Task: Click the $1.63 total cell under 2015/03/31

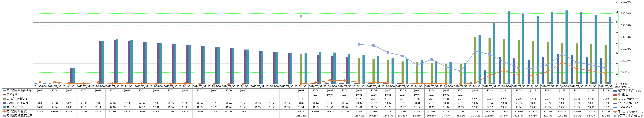Action: tap(258, 107)
